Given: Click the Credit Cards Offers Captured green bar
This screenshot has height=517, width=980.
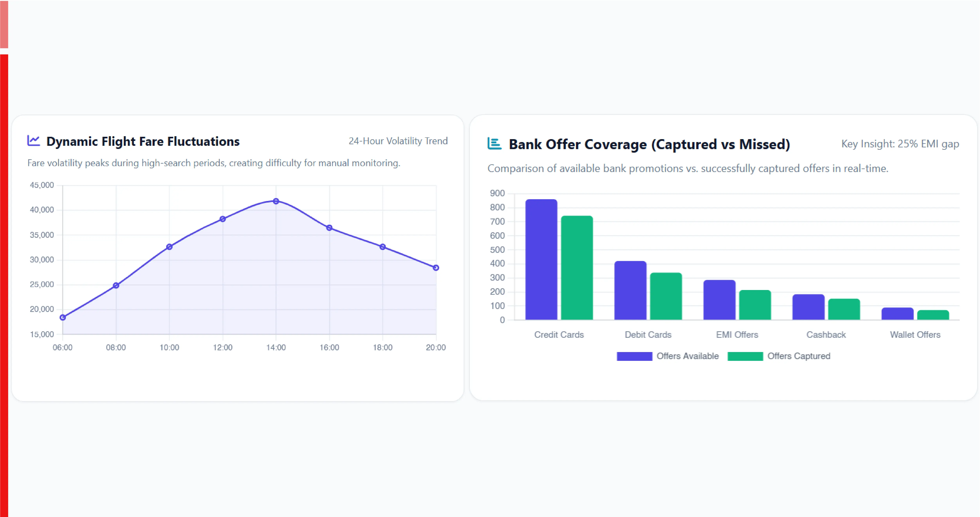Looking at the screenshot, I should tap(577, 268).
